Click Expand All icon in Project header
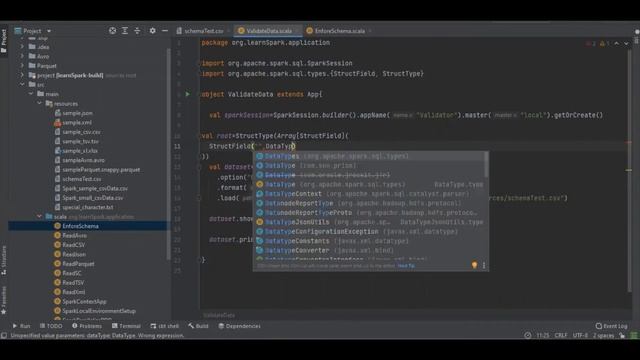 pos(125,31)
